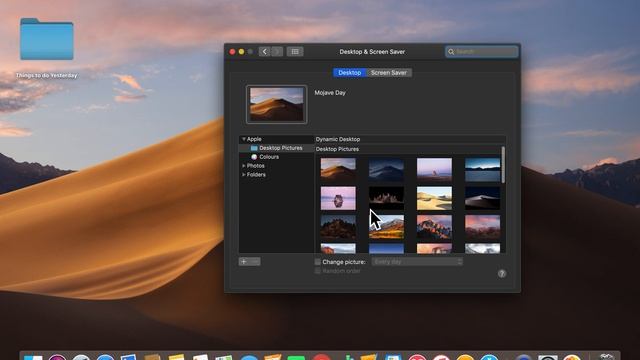Click the Mojave Day wallpaper name label

pyautogui.click(x=330, y=93)
